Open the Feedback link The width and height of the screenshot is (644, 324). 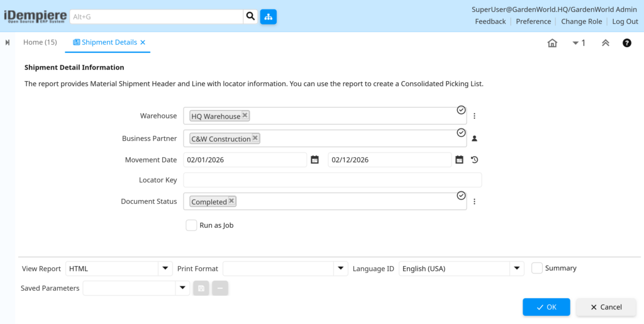click(491, 21)
